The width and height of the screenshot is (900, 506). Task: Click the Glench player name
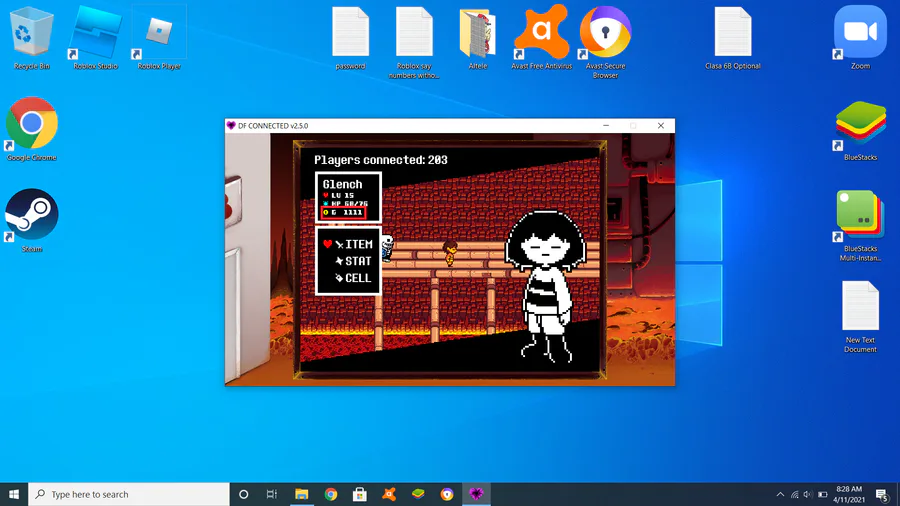coord(342,184)
